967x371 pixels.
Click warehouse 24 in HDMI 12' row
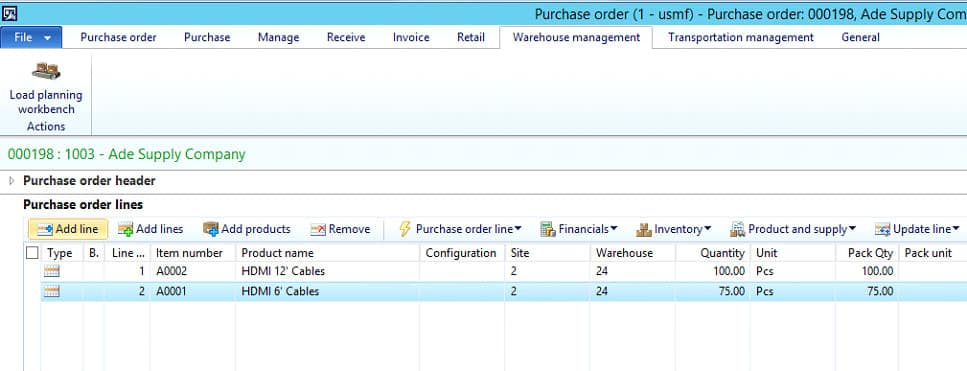[x=633, y=272]
